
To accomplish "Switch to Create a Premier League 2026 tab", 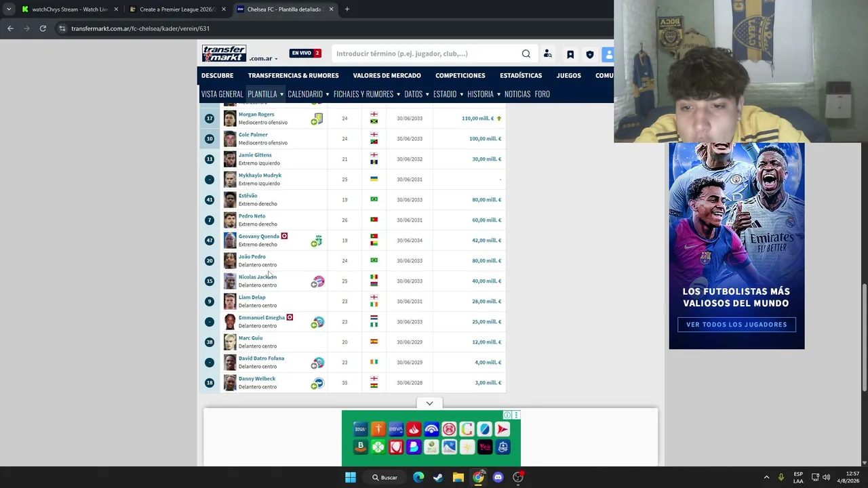I will click(x=178, y=9).
